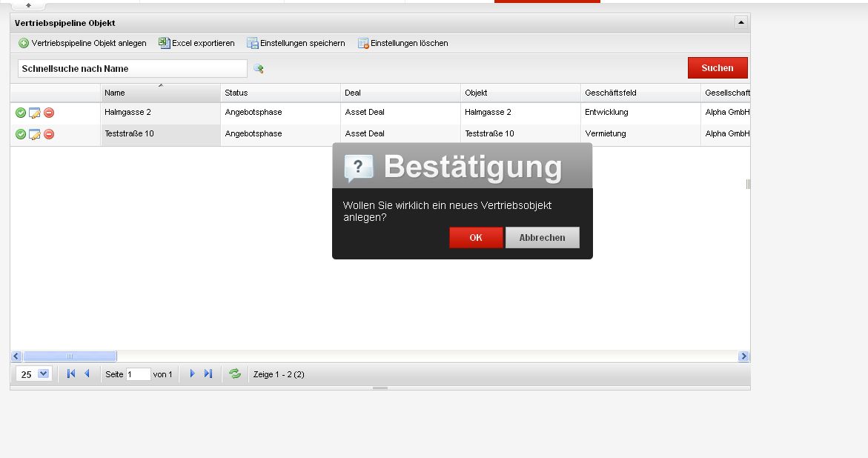The image size is (868, 458).
Task: Click Angebotsphase in Halmgasse 2 row
Action: [x=254, y=113]
